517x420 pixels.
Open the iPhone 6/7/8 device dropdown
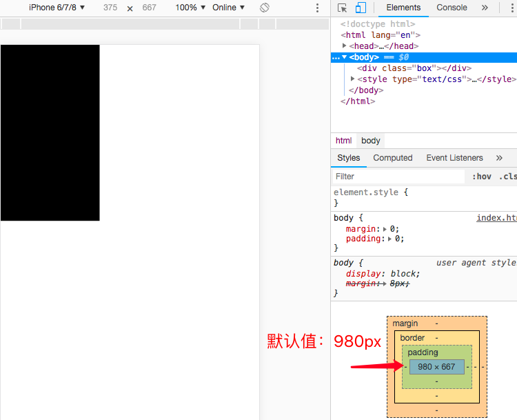tap(57, 8)
